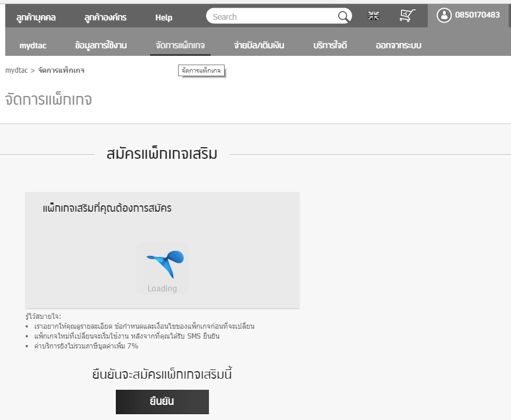Click แพ็กเกจเสริมที่คุณต้องการสมัคร panel heading
The image size is (511, 420).
coord(107,208)
